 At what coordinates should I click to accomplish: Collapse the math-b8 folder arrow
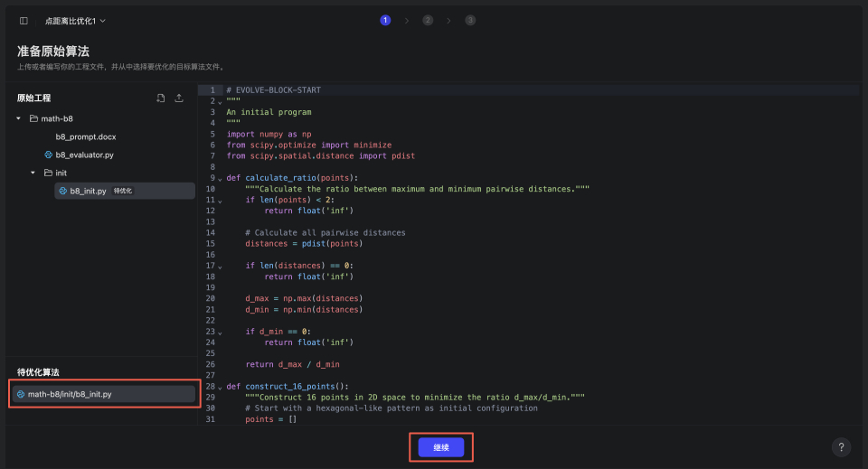(18, 118)
